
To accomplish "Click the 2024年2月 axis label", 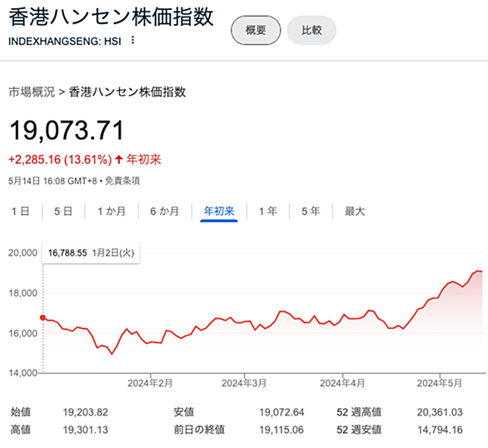I will (150, 383).
